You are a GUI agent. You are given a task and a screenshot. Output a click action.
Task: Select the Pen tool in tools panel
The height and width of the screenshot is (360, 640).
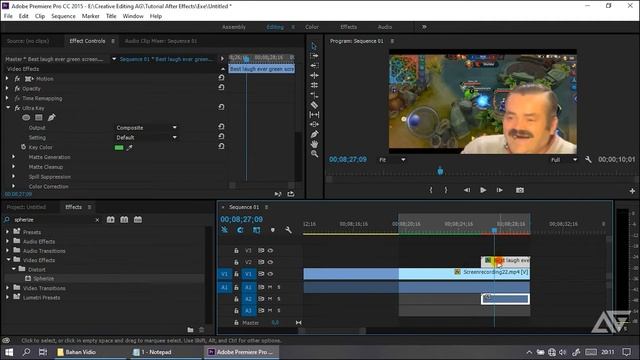tap(314, 134)
